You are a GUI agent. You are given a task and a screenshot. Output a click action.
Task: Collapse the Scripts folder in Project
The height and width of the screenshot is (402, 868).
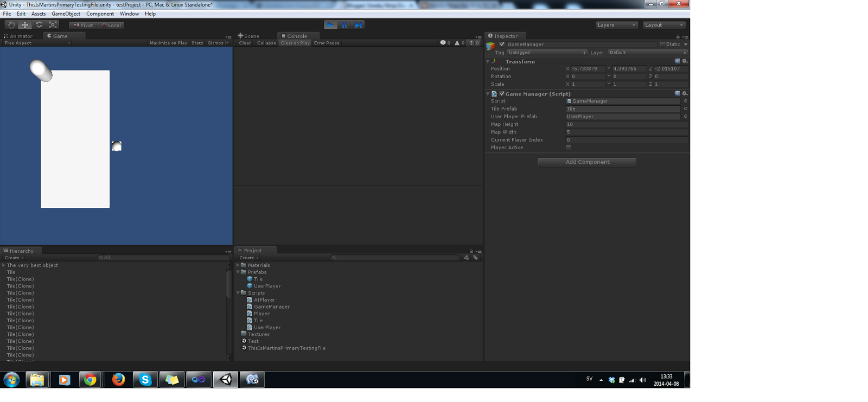[x=238, y=293]
